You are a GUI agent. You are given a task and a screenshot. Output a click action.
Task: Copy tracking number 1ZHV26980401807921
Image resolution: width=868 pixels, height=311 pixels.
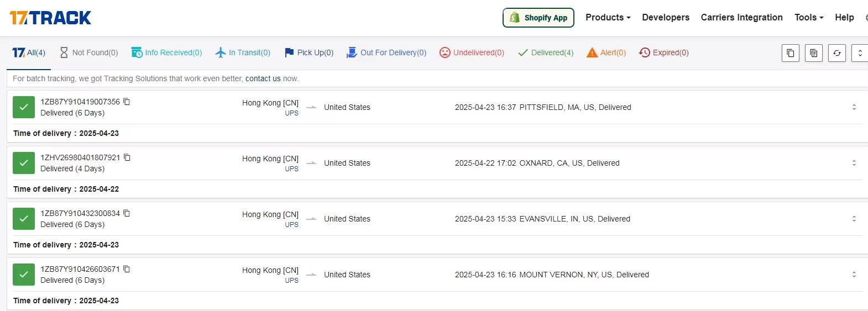[127, 157]
